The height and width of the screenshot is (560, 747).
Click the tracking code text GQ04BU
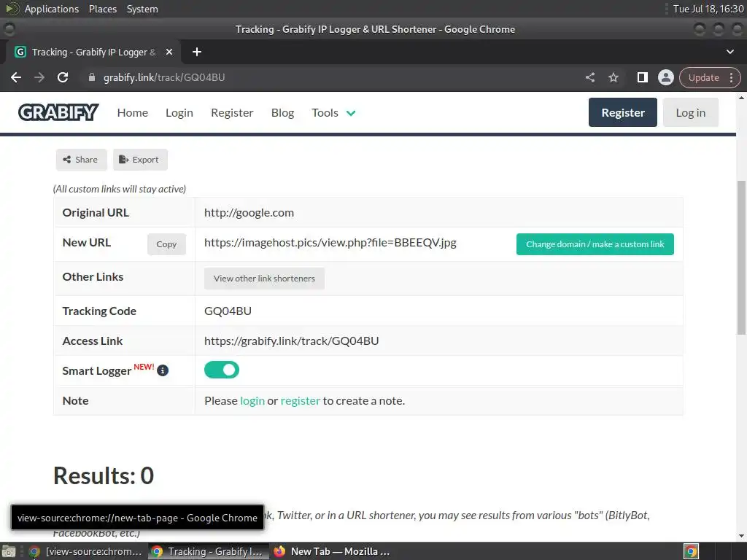point(228,311)
